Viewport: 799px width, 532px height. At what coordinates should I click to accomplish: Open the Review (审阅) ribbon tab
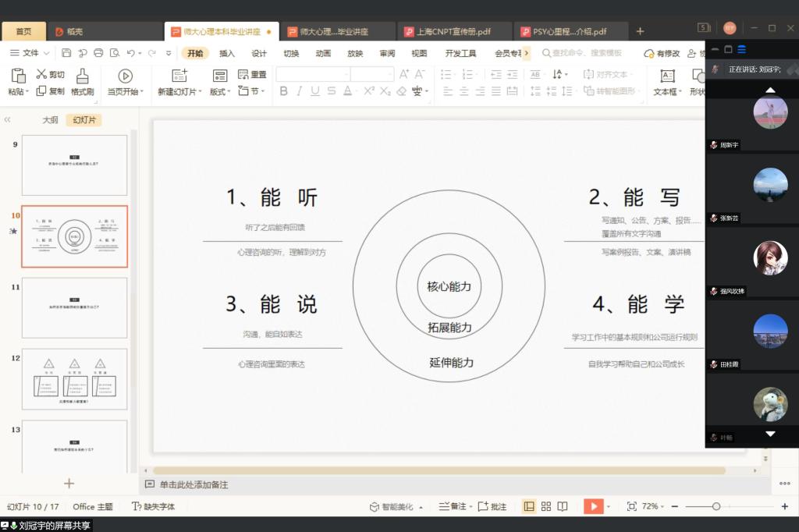tap(387, 53)
